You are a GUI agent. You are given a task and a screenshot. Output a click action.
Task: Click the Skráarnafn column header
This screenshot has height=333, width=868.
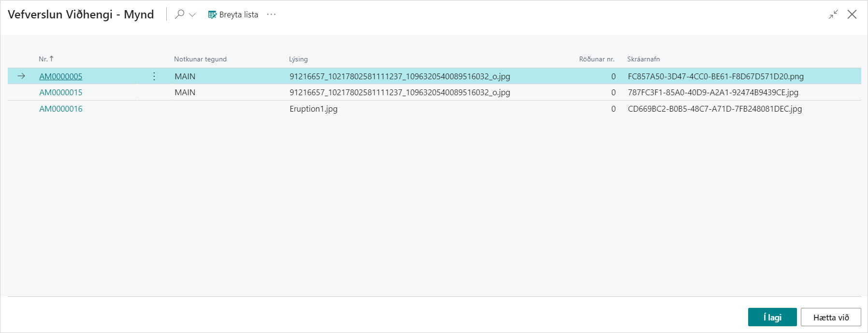pos(643,59)
